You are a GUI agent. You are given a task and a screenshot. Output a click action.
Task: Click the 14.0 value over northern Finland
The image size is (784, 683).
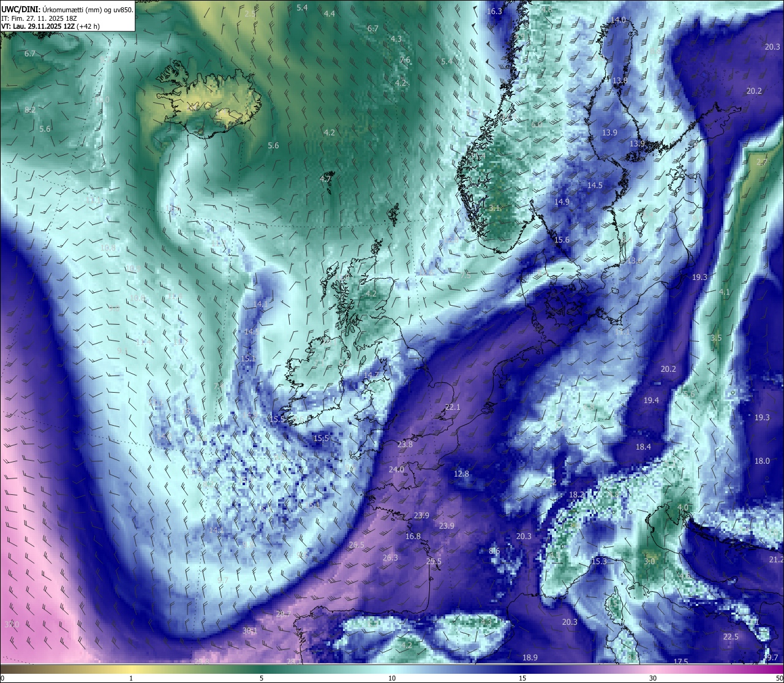(x=619, y=20)
